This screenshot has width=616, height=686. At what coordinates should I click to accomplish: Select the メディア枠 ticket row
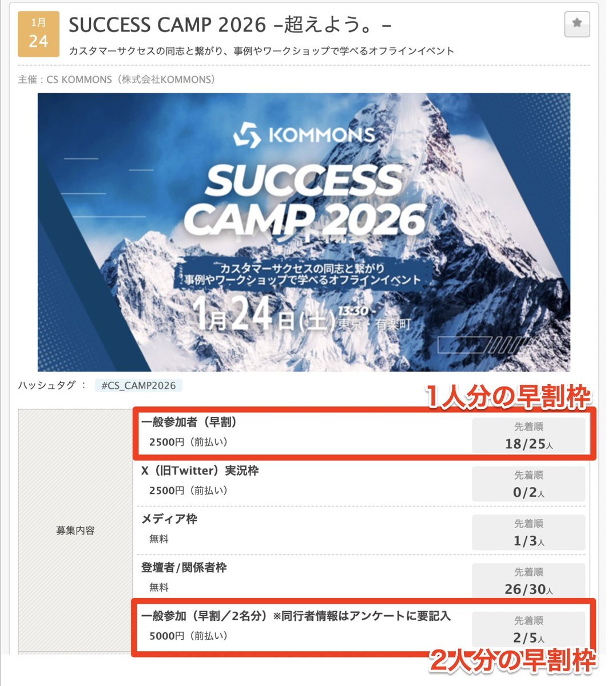pos(363,529)
